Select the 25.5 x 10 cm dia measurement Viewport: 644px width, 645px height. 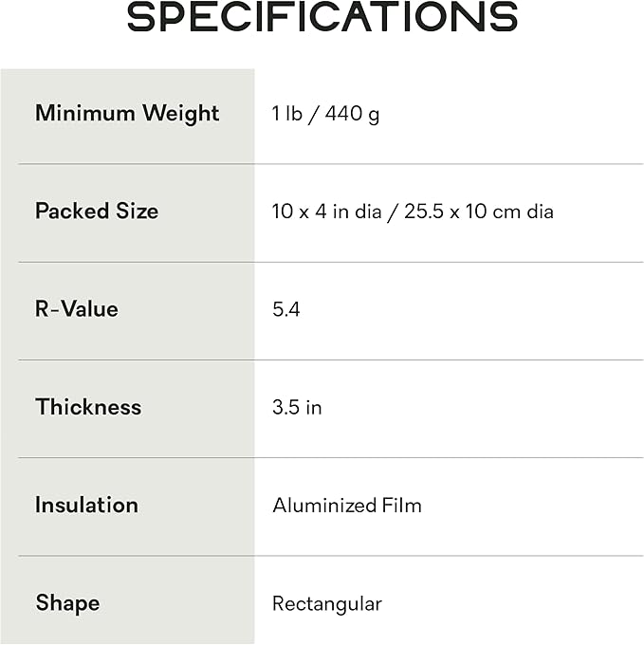pyautogui.click(x=479, y=212)
